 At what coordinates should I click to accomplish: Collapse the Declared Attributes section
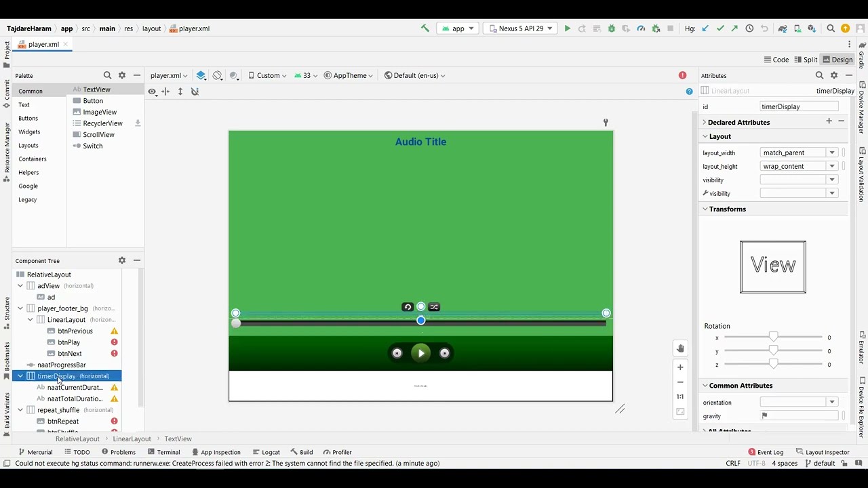pyautogui.click(x=705, y=123)
